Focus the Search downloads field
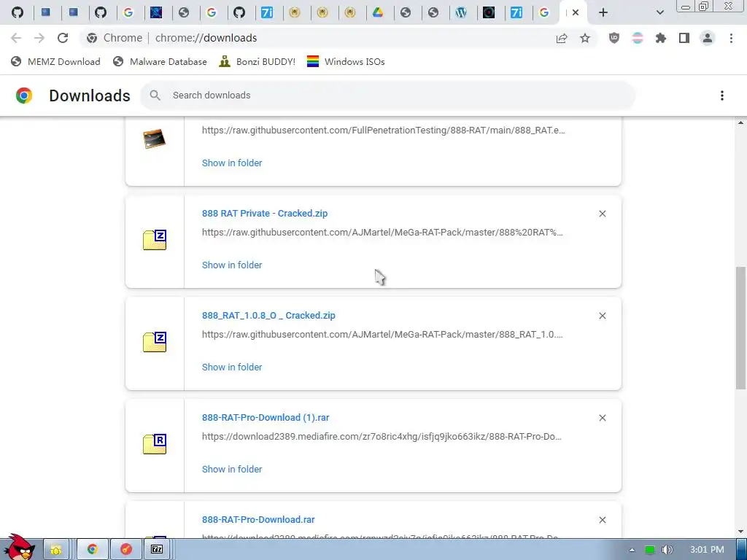The width and height of the screenshot is (747, 560). pos(388,96)
